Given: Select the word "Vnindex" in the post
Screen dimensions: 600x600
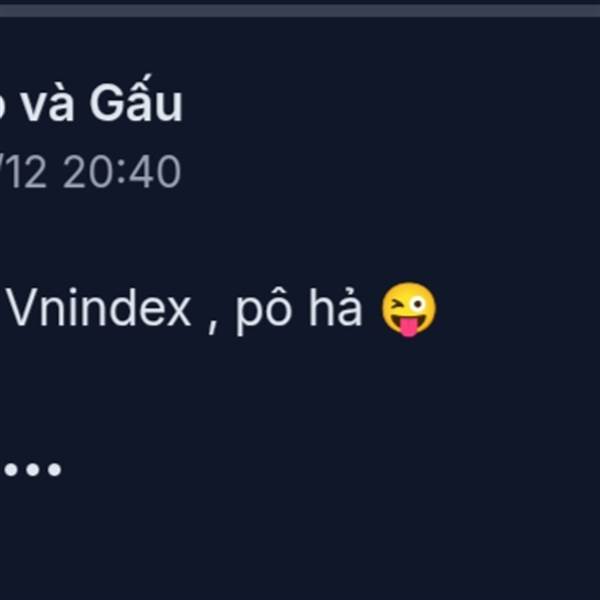Looking at the screenshot, I should click(x=99, y=308).
